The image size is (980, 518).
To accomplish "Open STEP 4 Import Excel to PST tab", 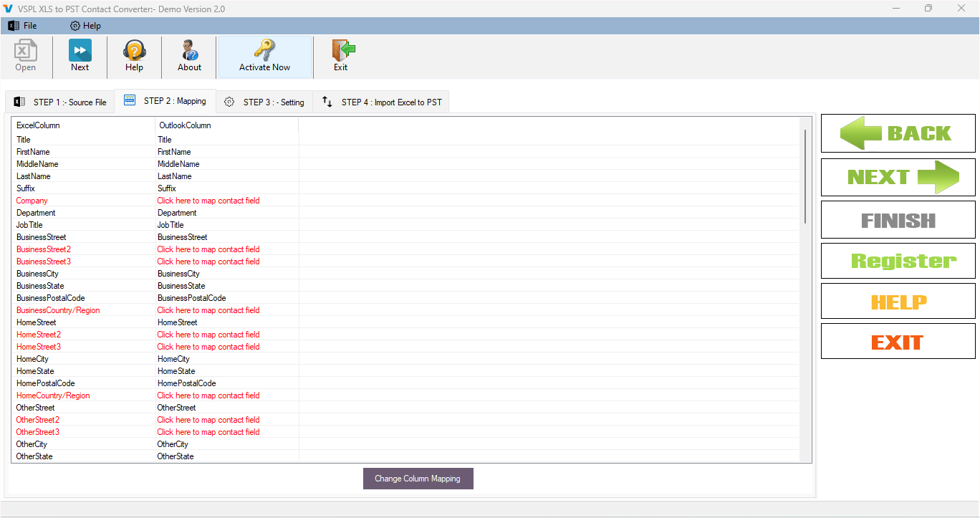I will (x=382, y=102).
